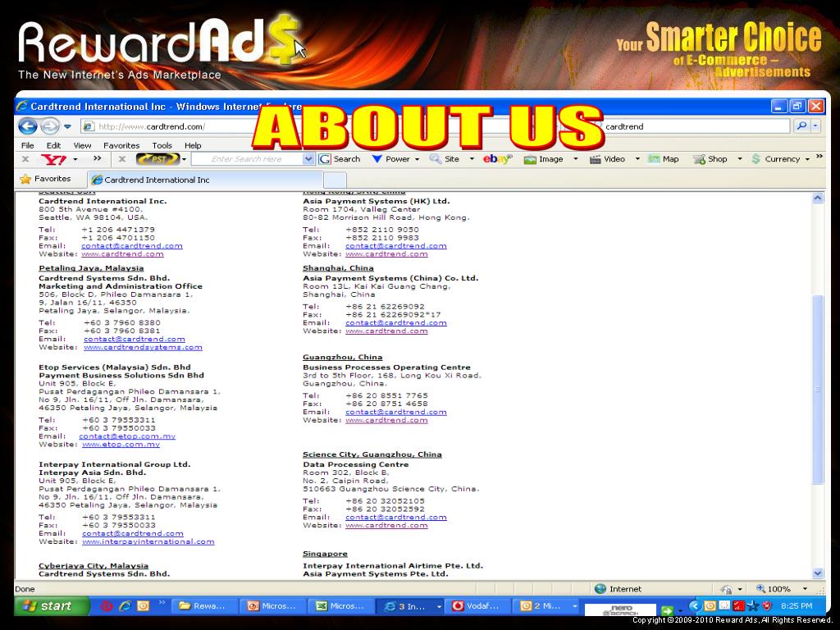840x630 pixels.
Task: Switch to the Micros... Excel taskbar button
Action: [x=340, y=606]
